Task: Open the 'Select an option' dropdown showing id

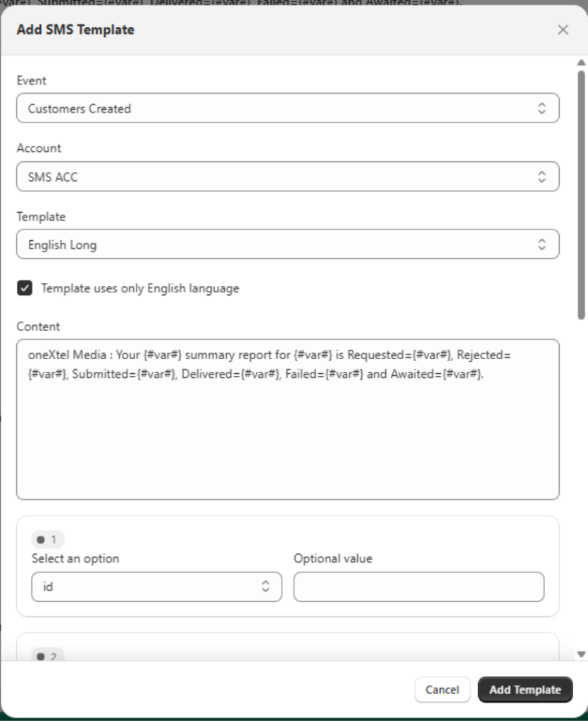Action: coord(156,587)
